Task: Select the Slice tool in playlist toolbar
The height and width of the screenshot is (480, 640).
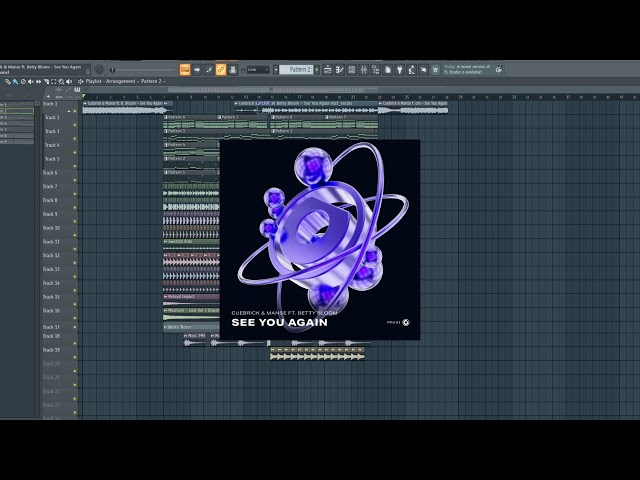Action: point(46,82)
